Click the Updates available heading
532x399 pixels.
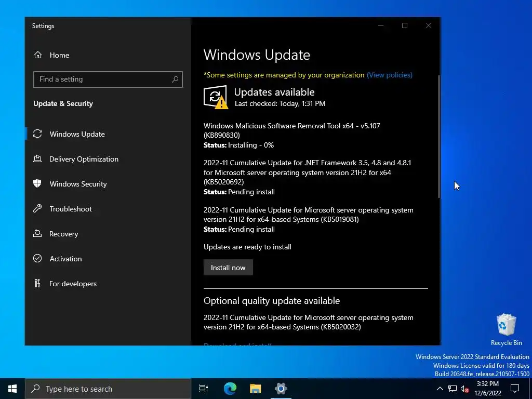[274, 92]
